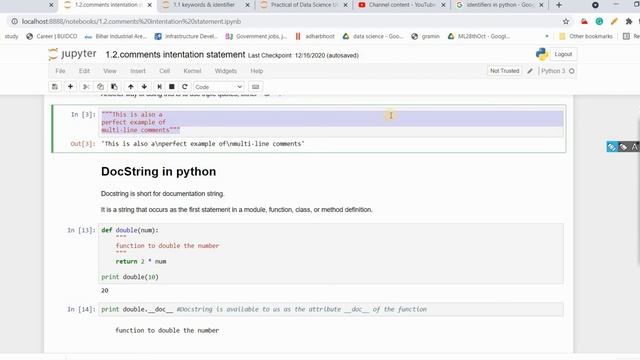Click the Jupyter save and checkpoint icon
640x360 pixels.
55,87
